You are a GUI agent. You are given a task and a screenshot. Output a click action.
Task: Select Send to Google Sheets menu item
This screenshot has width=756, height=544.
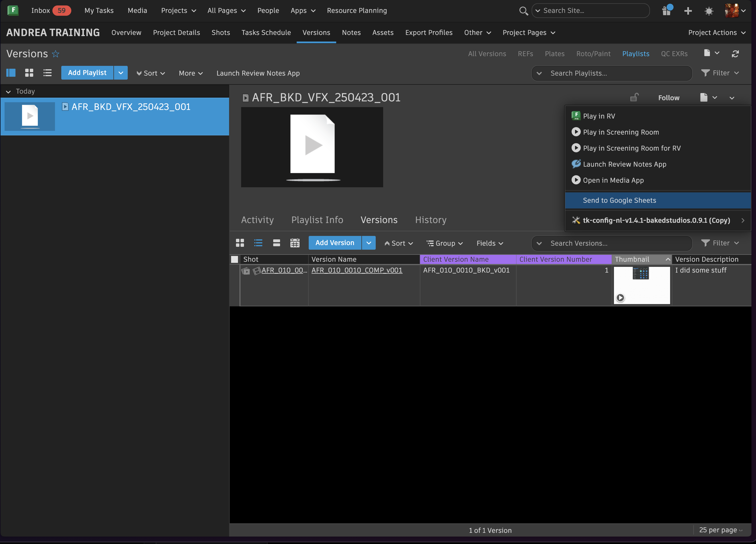[x=619, y=200]
